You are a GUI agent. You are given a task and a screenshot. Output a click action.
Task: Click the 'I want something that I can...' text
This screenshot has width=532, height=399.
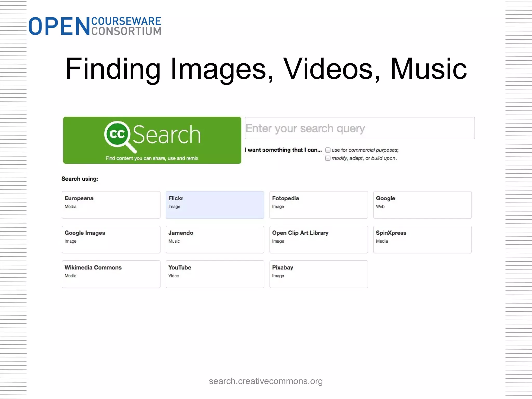point(283,150)
